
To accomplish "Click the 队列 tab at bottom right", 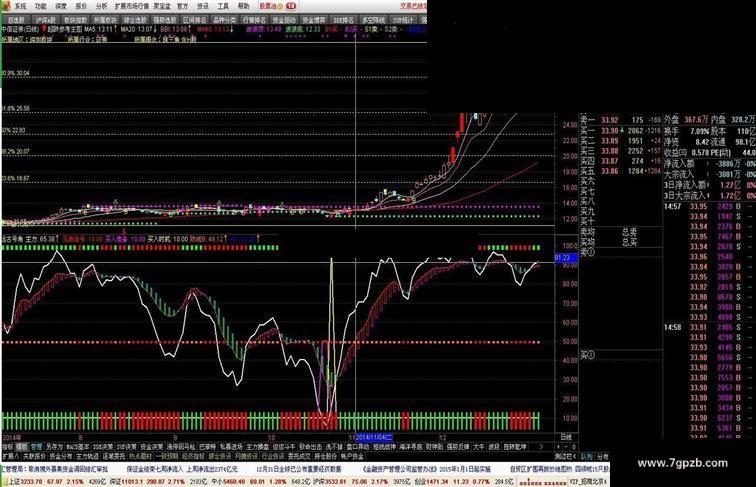I will [587, 456].
